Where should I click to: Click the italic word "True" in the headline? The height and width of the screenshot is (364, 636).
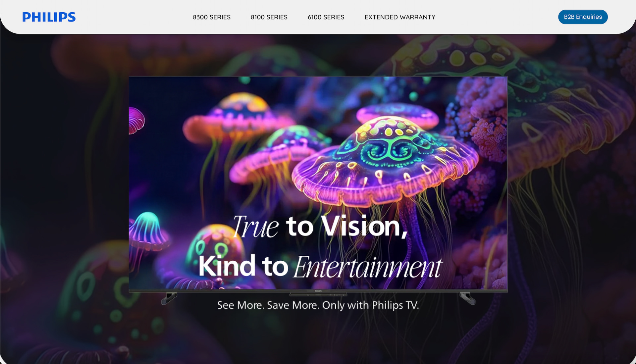[x=256, y=227]
